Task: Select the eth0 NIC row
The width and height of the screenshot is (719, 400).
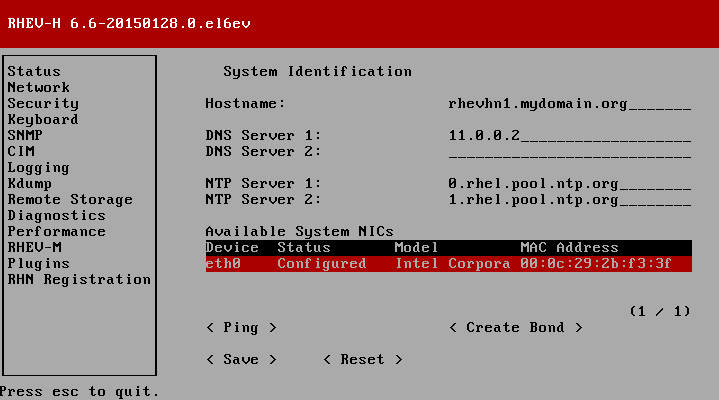Action: click(448, 264)
